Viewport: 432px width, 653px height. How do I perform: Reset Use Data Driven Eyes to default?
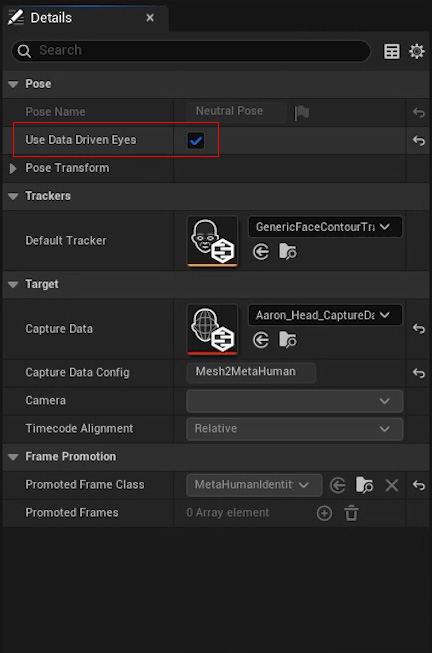[419, 141]
